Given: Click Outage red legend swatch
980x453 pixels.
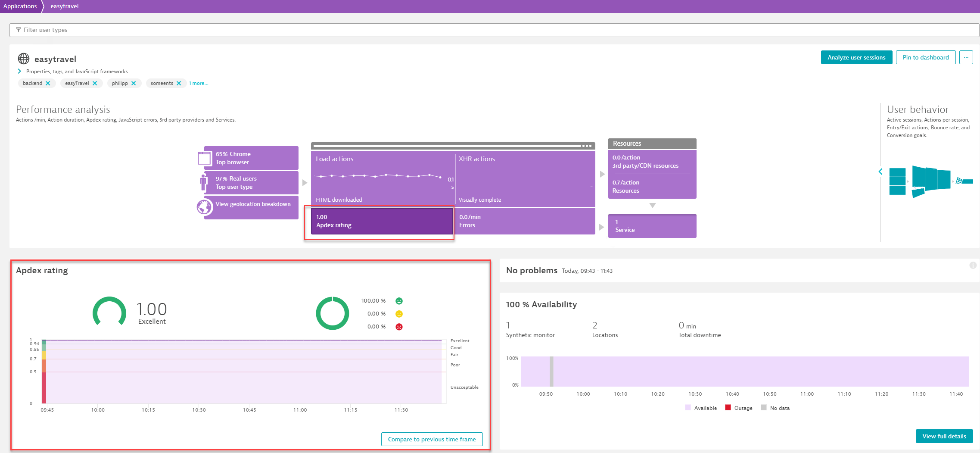Looking at the screenshot, I should click(x=728, y=407).
